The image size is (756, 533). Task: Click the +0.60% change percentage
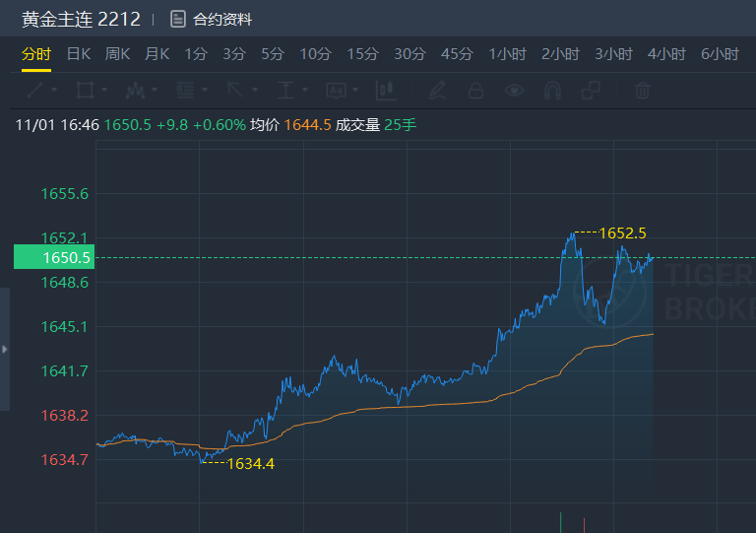pos(220,125)
